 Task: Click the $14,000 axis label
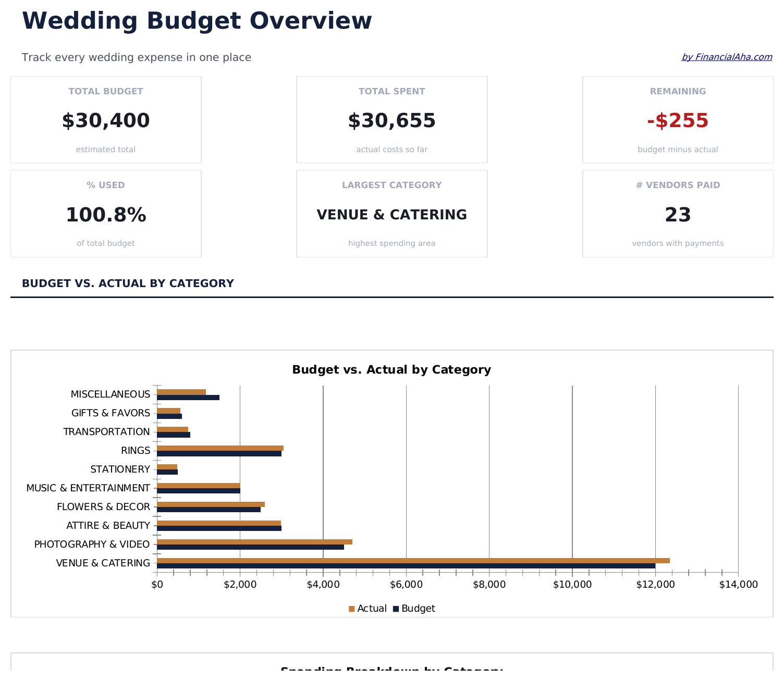(x=738, y=584)
